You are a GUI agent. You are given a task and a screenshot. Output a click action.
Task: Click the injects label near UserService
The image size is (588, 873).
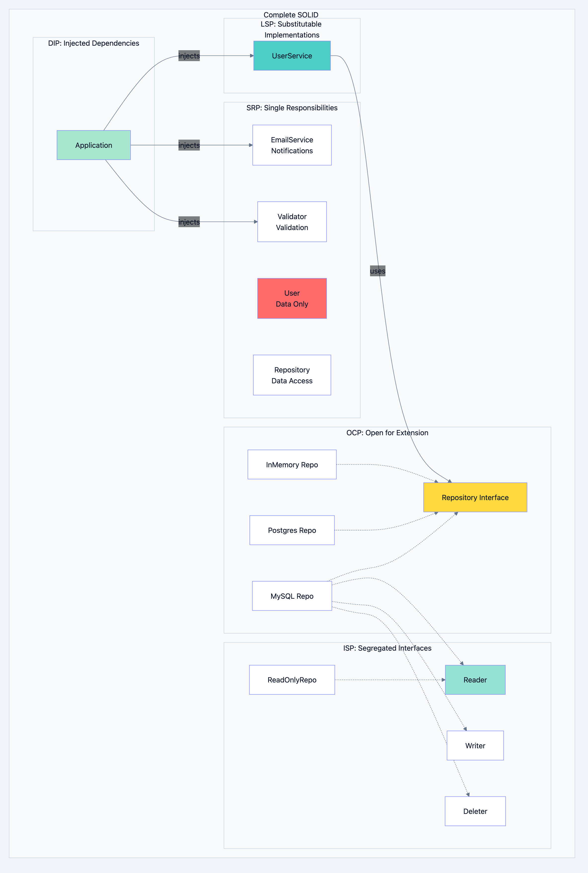click(x=189, y=55)
